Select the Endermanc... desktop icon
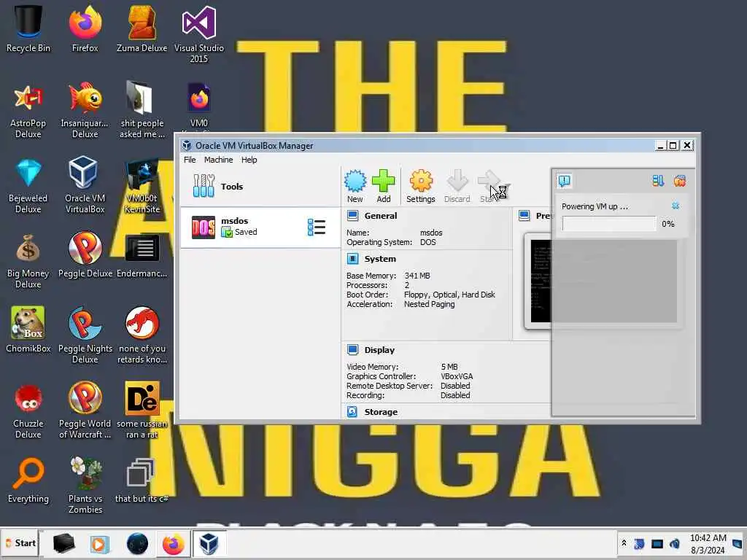The width and height of the screenshot is (747, 560). 142,254
